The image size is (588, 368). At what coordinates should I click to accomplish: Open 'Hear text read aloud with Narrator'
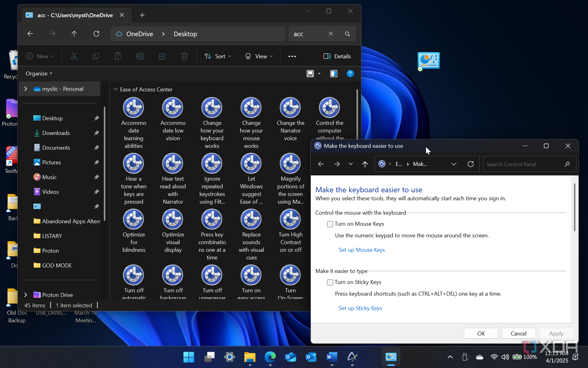(x=173, y=179)
